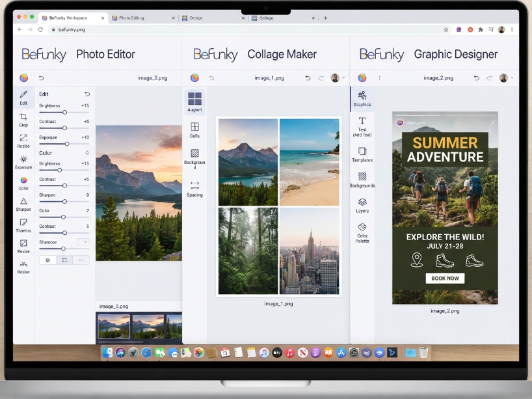Open three-dot menu in Graphic Designer toolbar
This screenshot has height=399, width=532.
(x=379, y=77)
